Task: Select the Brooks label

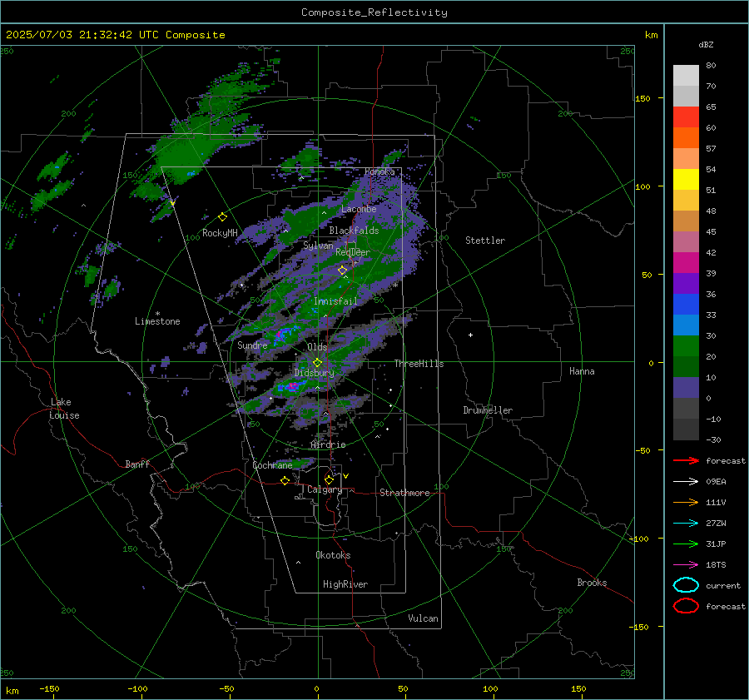Action: (592, 583)
